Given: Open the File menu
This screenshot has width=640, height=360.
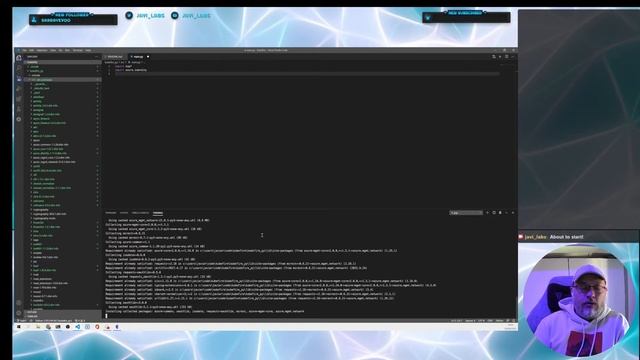Looking at the screenshot, I should coord(24,50).
